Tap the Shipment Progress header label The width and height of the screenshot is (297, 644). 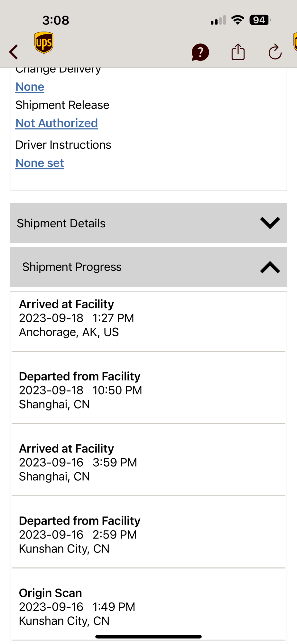72,267
